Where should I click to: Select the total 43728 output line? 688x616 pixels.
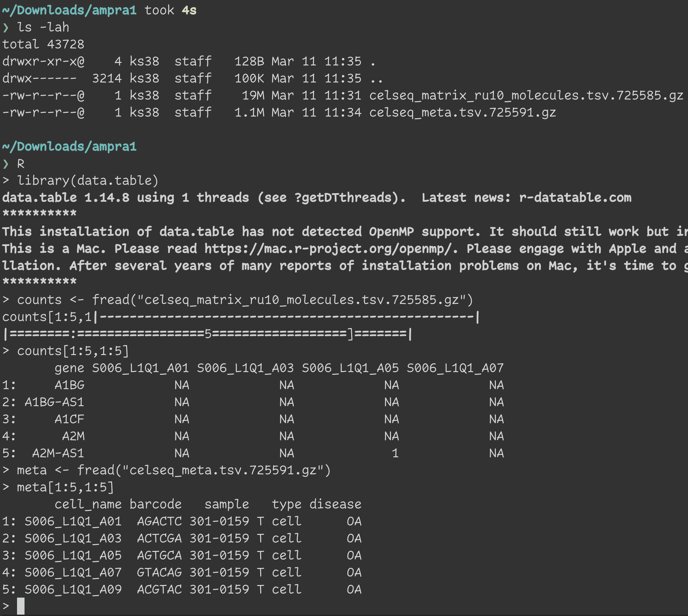click(44, 44)
